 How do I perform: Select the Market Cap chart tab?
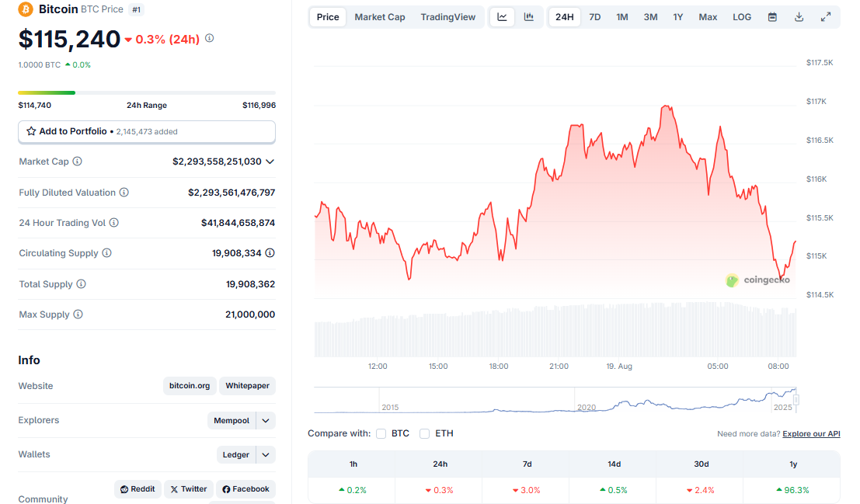pyautogui.click(x=380, y=17)
